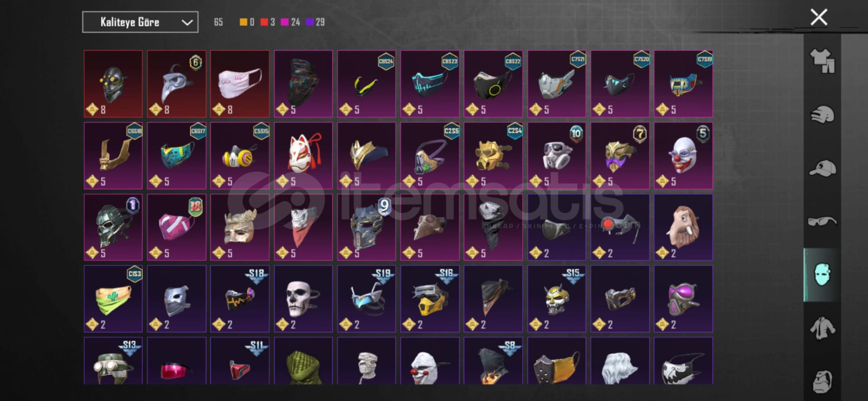Select the glasses category icon

[822, 222]
